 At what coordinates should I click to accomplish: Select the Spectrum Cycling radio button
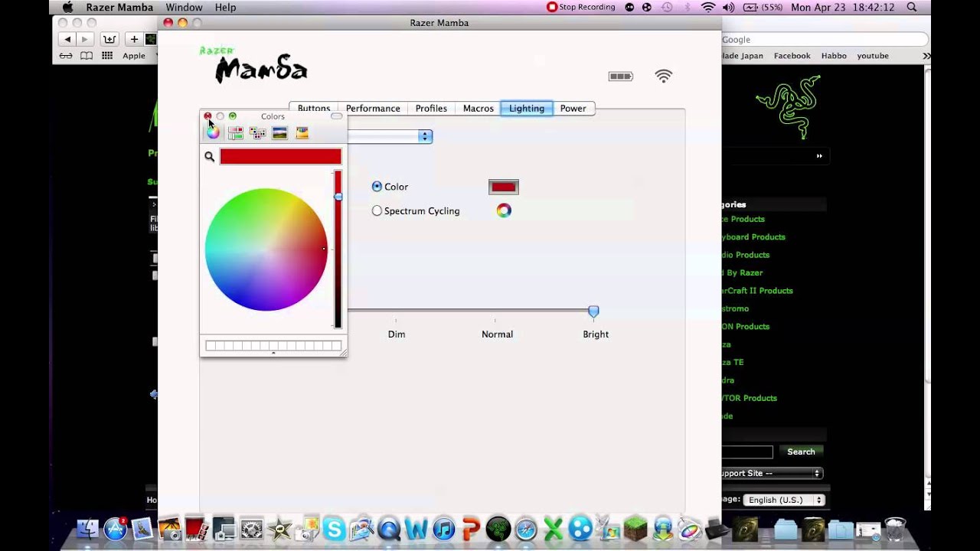(x=377, y=210)
